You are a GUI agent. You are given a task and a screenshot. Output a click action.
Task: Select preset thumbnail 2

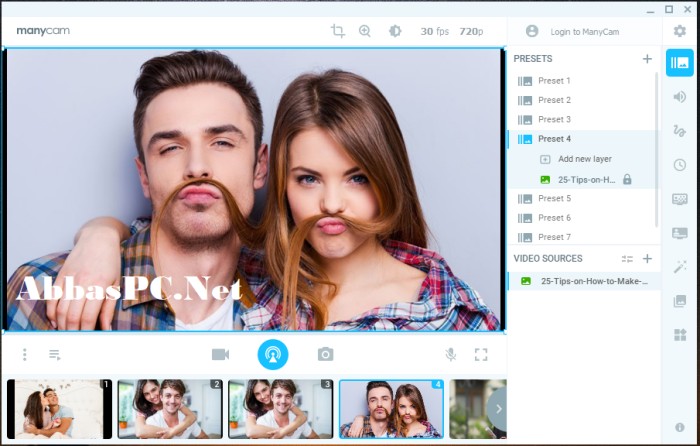tap(170, 409)
